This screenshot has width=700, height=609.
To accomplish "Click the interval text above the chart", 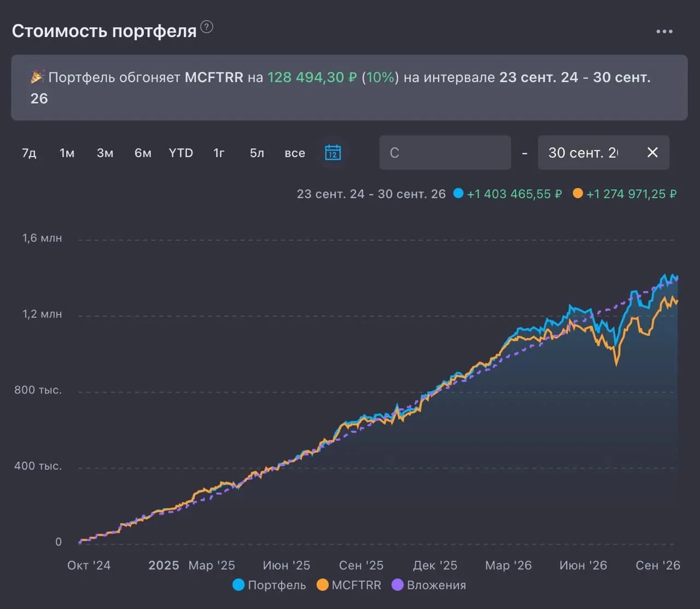I will point(371,194).
